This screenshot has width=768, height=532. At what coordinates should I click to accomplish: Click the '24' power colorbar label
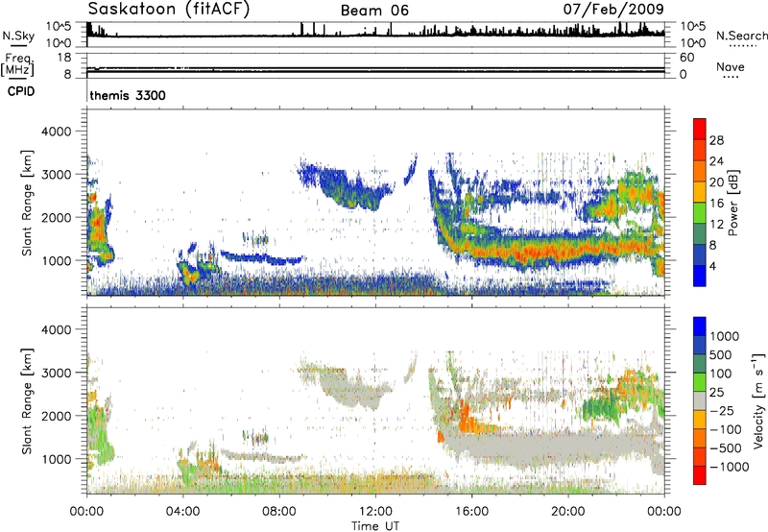coord(716,161)
